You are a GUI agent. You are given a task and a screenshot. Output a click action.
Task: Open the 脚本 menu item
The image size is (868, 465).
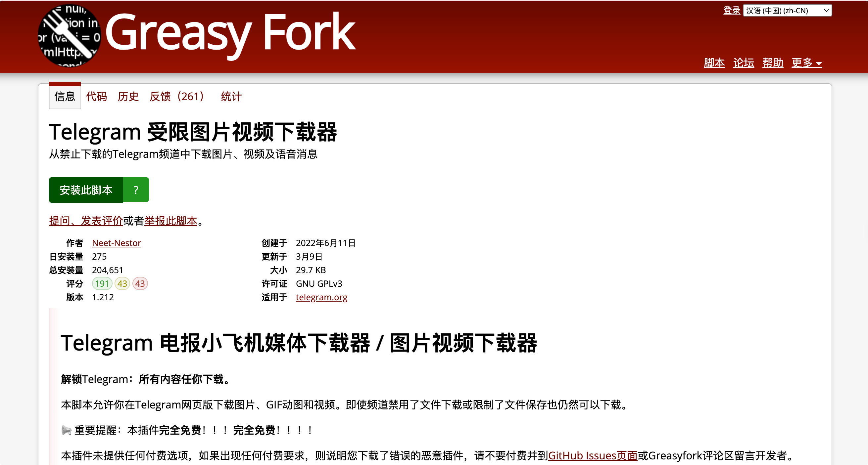pos(714,63)
